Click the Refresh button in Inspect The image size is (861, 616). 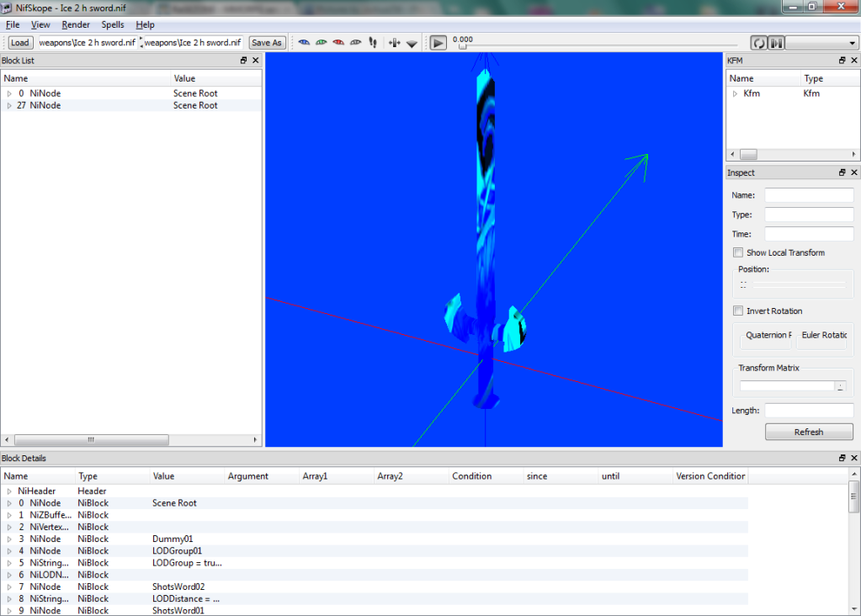808,432
